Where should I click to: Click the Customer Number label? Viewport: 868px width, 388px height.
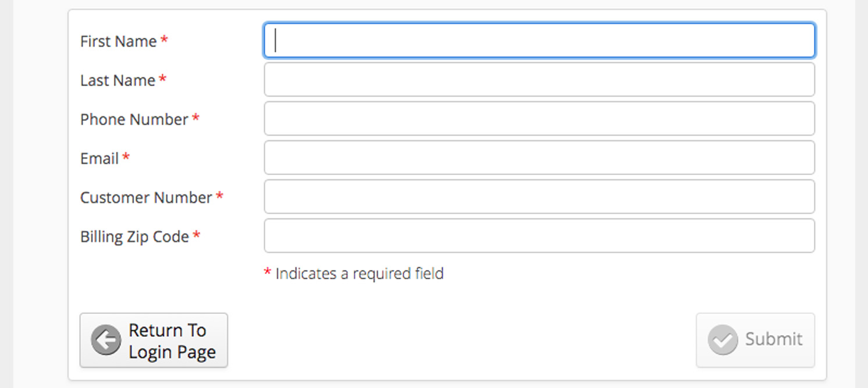146,198
